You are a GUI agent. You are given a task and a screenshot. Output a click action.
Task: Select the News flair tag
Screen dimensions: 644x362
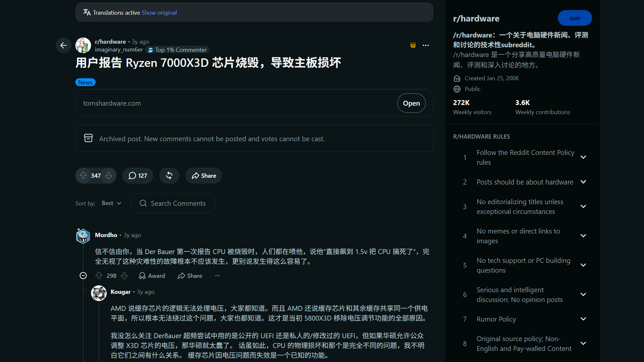pyautogui.click(x=85, y=82)
